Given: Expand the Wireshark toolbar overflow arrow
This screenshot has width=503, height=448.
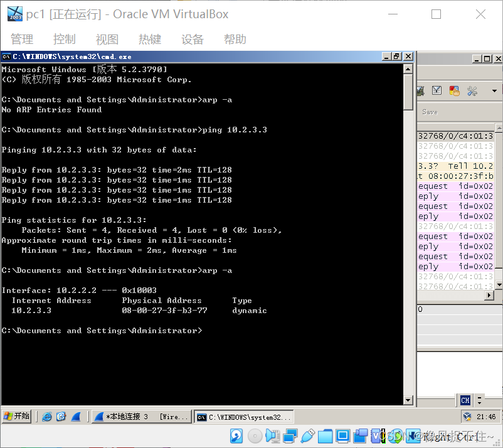Looking at the screenshot, I should coord(494,91).
